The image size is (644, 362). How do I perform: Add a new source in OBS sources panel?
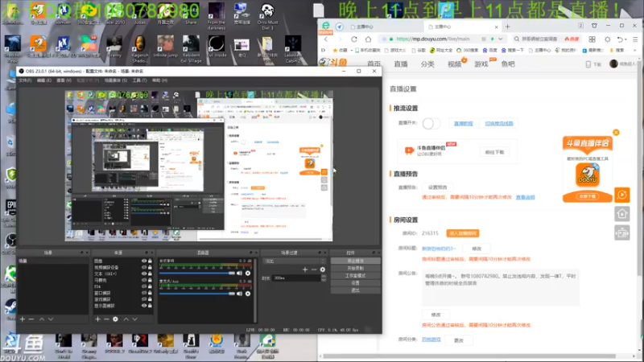point(97,319)
